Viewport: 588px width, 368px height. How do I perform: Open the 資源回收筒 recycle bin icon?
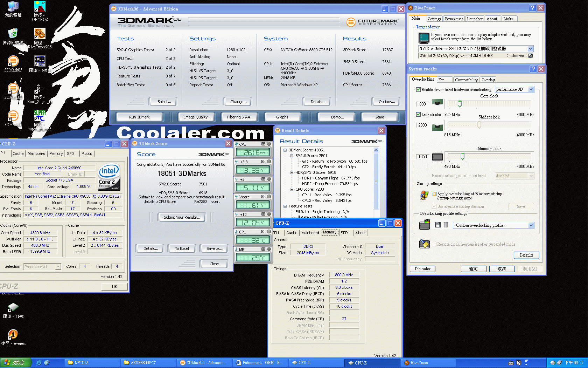[13, 36]
